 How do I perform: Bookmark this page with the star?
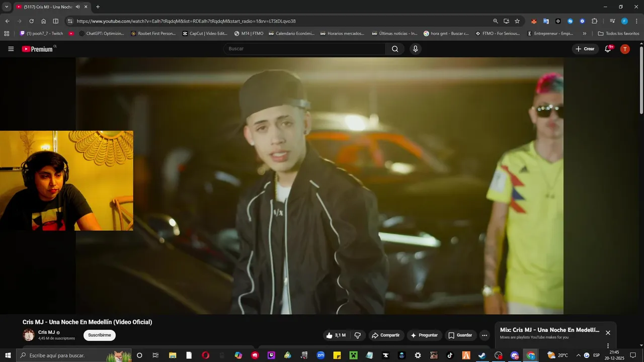click(x=517, y=21)
